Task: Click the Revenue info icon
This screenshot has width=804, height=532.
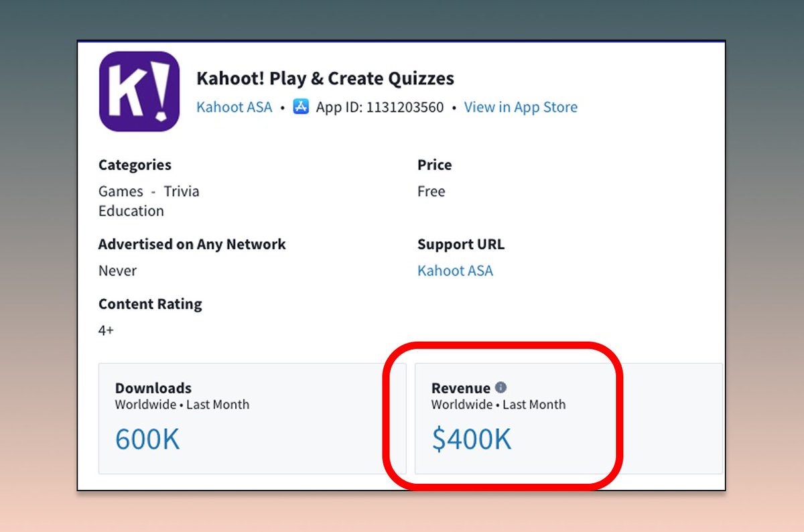Action: [500, 387]
